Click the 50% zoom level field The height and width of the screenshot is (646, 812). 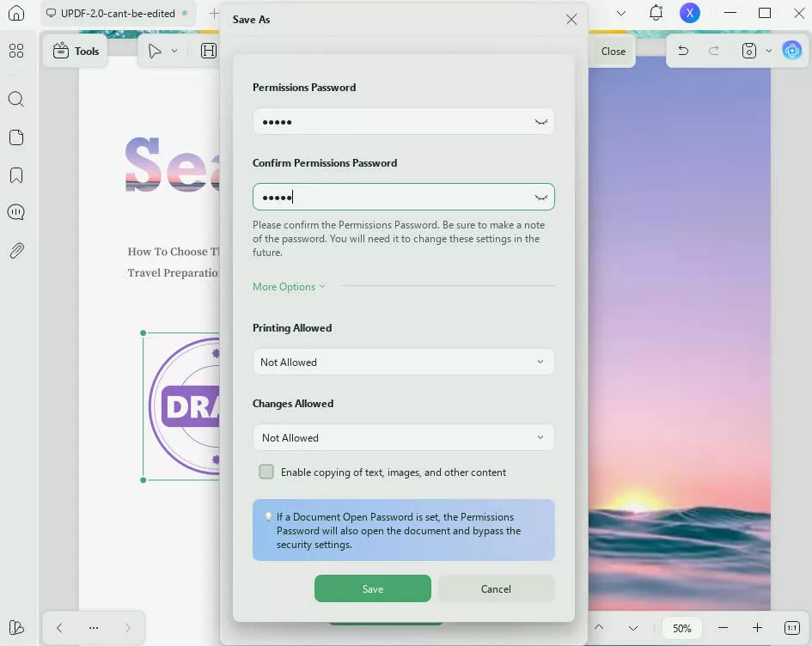[x=681, y=628]
